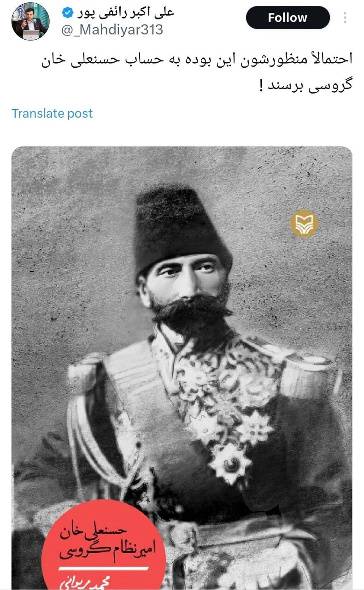The width and height of the screenshot is (364, 590).
Task: Follow the account with the Follow button
Action: pyautogui.click(x=288, y=18)
